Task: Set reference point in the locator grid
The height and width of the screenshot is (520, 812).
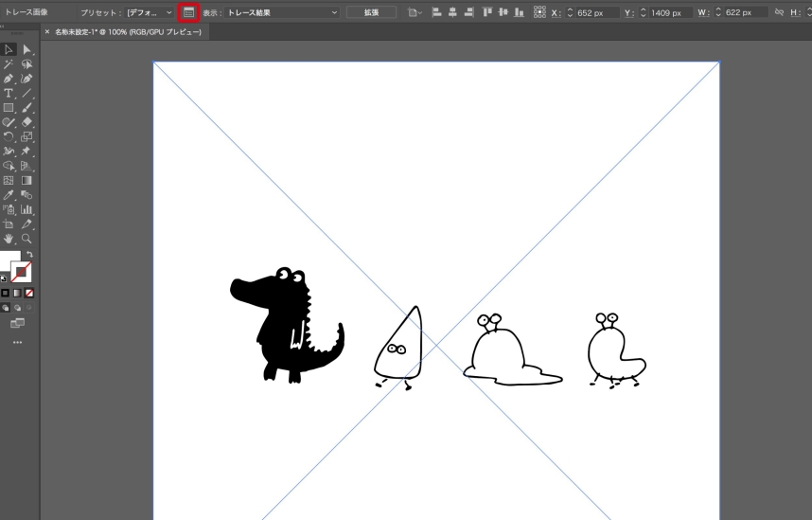Action: [x=539, y=12]
